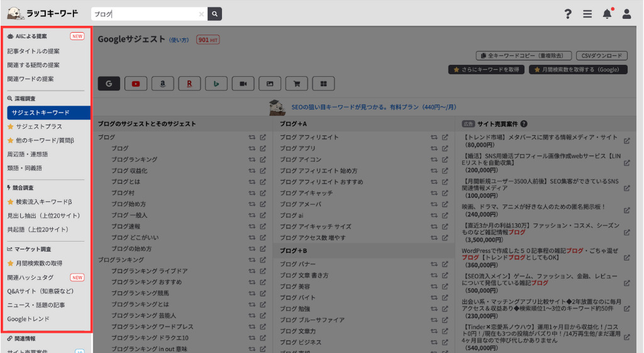Click re-search icon for ブログ村
This screenshot has height=353, width=644.
pos(252,193)
